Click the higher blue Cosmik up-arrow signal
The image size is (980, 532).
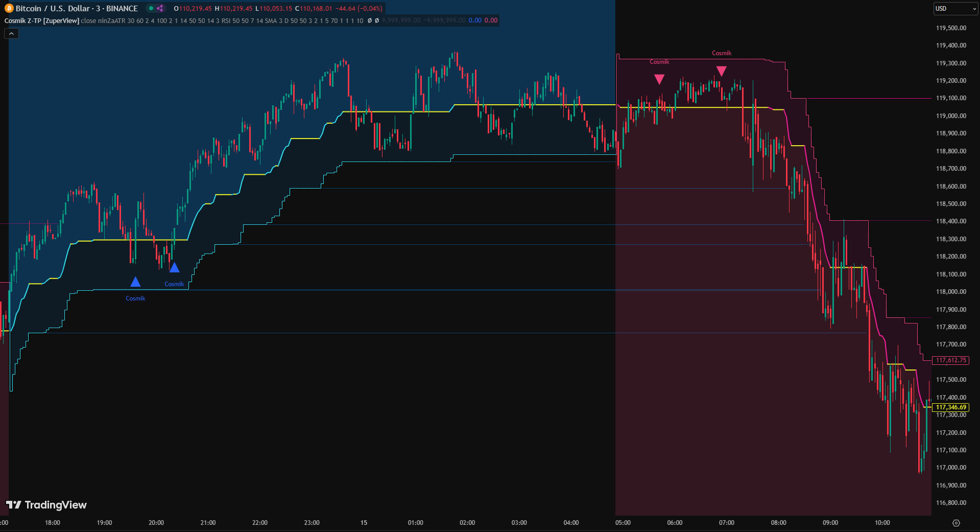pos(174,267)
